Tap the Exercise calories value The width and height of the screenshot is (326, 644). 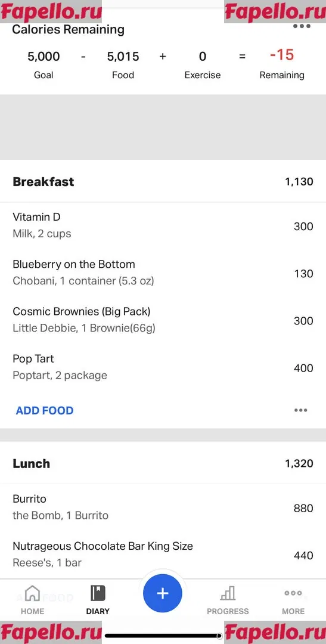(x=203, y=56)
